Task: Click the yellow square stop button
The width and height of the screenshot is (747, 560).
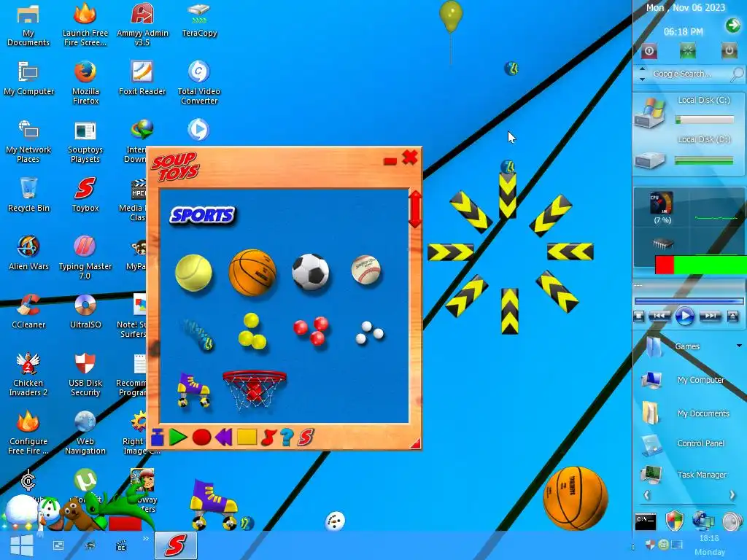Action: coord(247,437)
